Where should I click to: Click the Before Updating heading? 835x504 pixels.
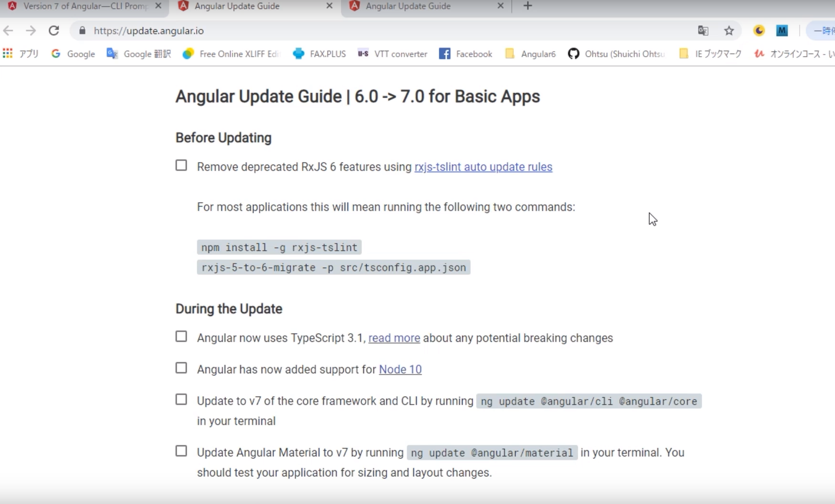click(223, 138)
